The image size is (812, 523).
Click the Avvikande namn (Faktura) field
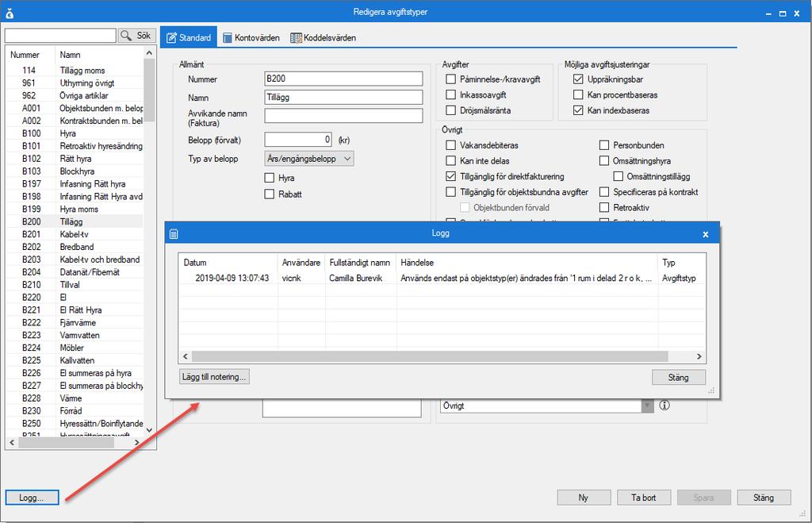343,116
